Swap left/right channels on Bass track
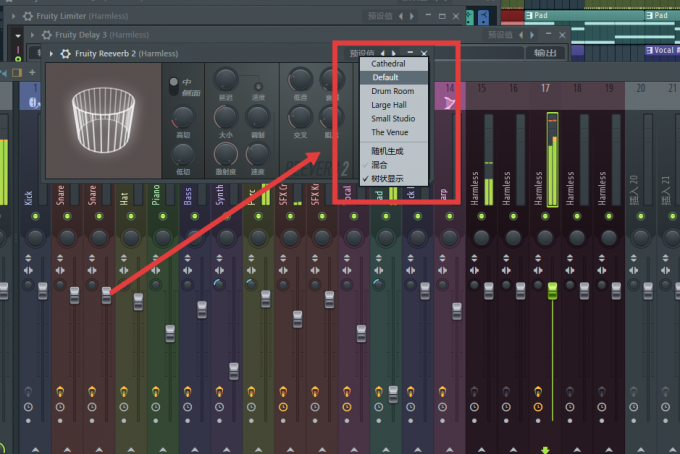The width and height of the screenshot is (680, 454). coord(187,271)
